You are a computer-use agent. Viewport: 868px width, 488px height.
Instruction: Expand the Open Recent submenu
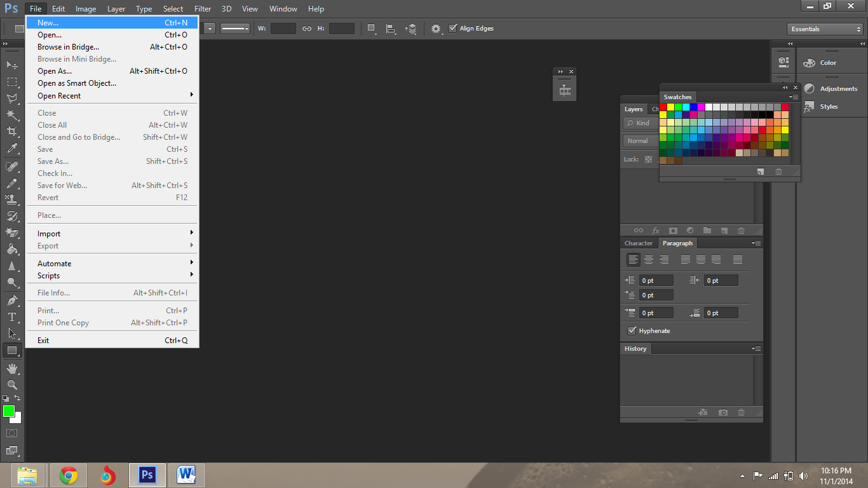(x=112, y=96)
